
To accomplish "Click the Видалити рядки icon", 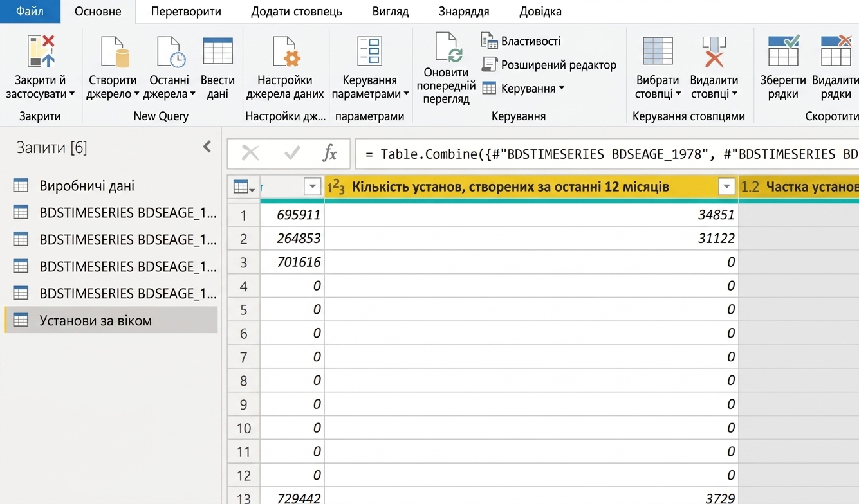I will [836, 51].
